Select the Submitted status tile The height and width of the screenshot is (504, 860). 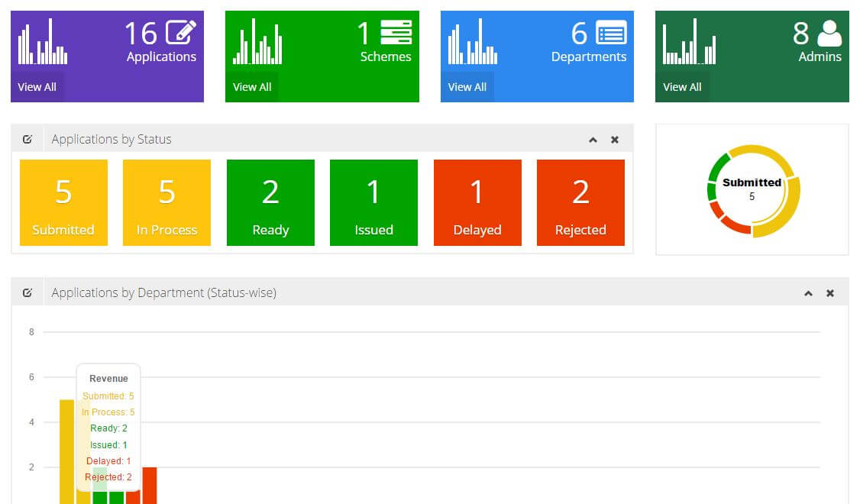[x=63, y=202]
